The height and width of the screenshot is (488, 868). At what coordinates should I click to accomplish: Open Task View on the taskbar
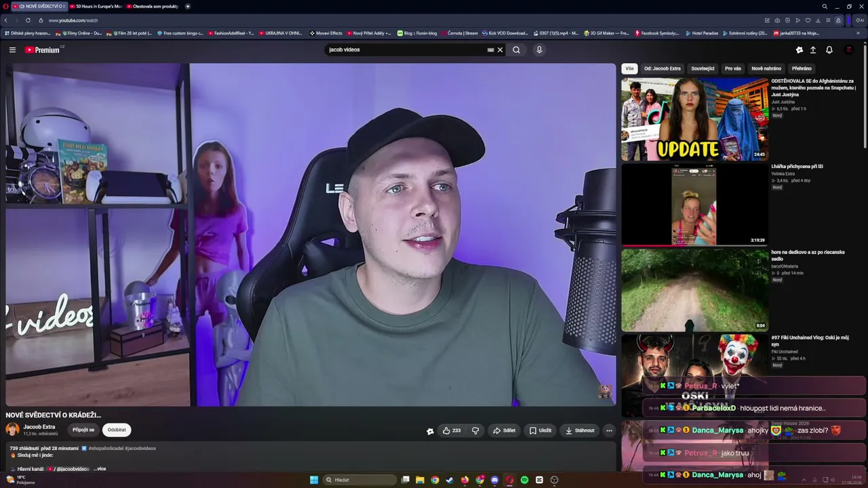405,480
